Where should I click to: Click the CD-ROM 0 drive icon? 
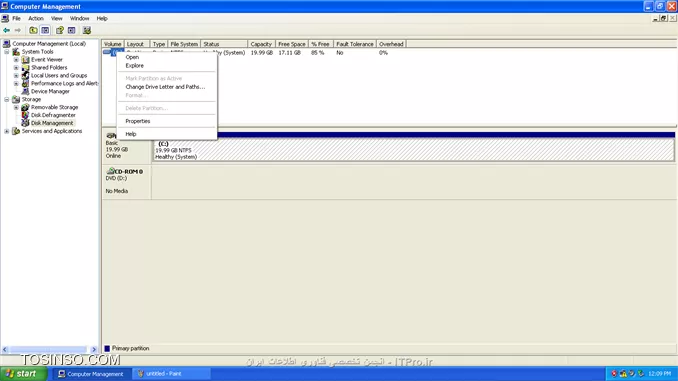(x=111, y=171)
